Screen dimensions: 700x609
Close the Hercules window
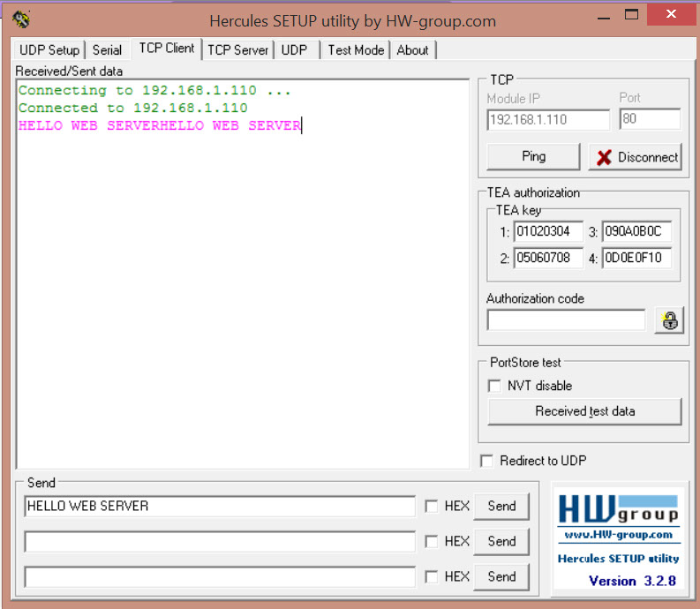[x=671, y=14]
